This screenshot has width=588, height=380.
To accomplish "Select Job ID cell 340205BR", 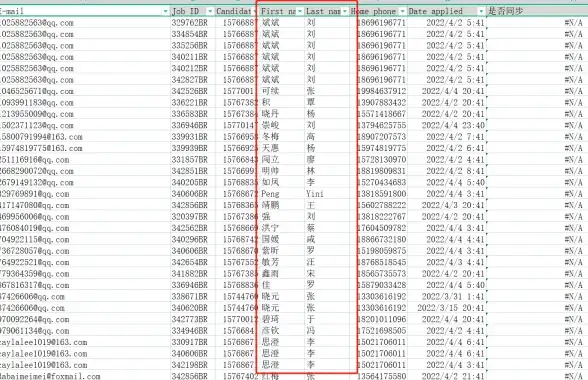I will pyautogui.click(x=189, y=183).
